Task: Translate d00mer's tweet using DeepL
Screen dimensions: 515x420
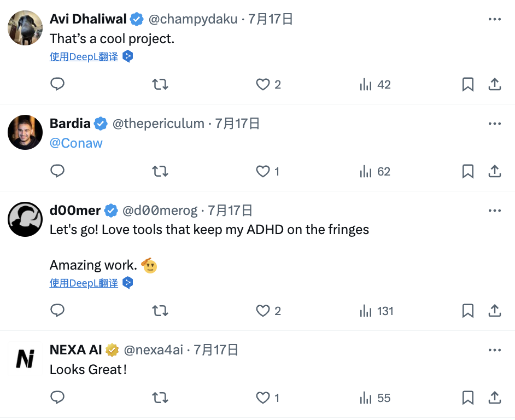Action: [x=84, y=283]
